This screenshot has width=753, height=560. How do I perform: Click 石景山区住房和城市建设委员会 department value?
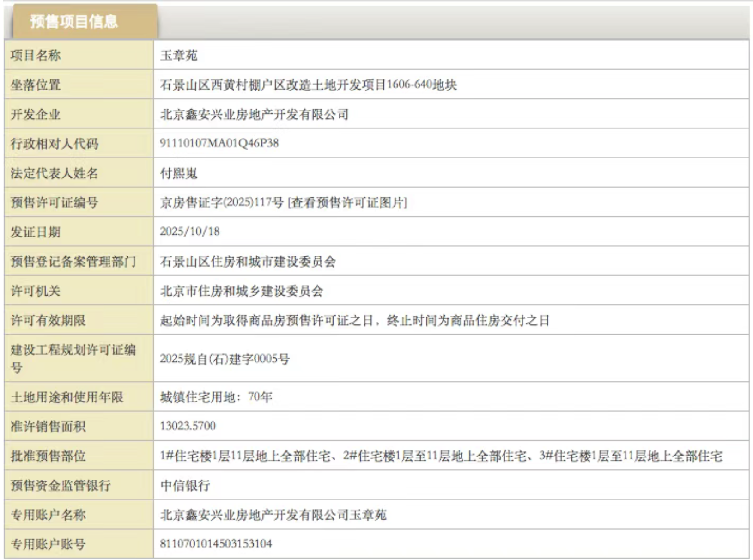248,262
